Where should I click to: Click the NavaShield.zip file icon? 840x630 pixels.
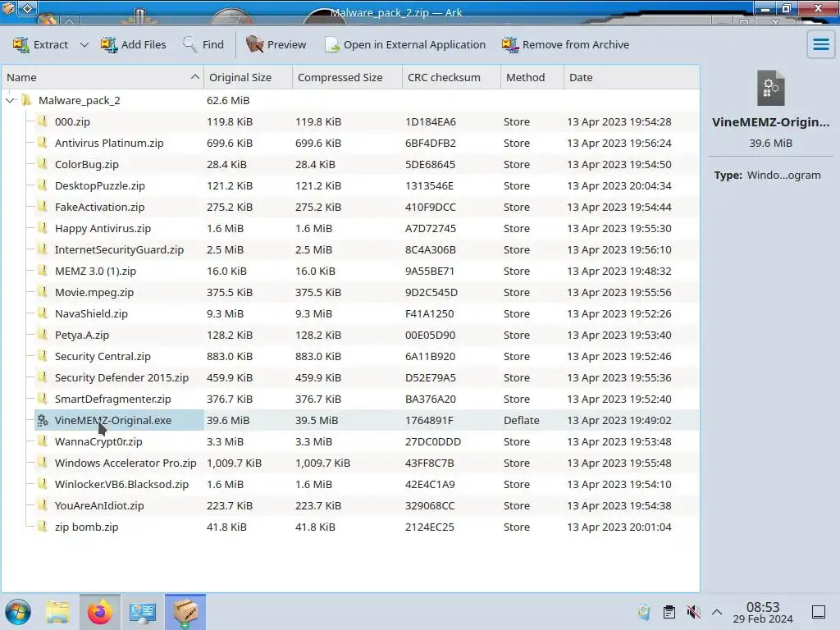(43, 313)
